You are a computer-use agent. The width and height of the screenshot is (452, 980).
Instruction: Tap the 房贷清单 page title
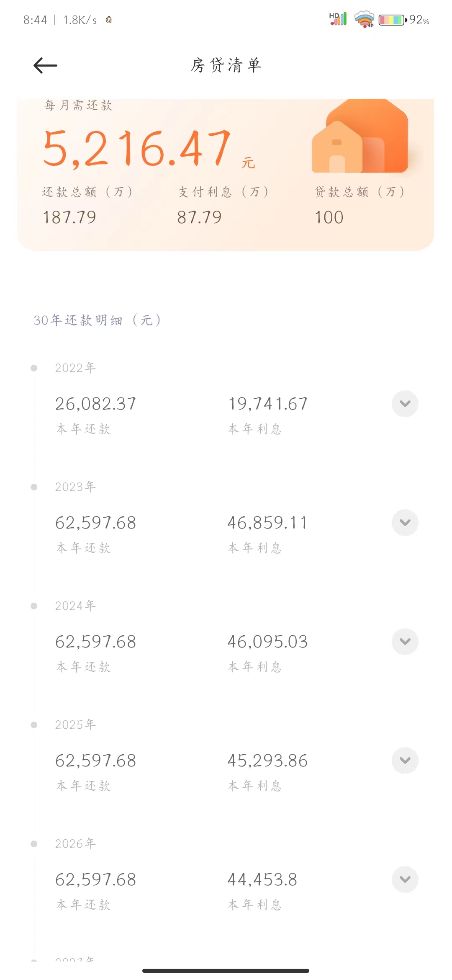click(x=226, y=65)
